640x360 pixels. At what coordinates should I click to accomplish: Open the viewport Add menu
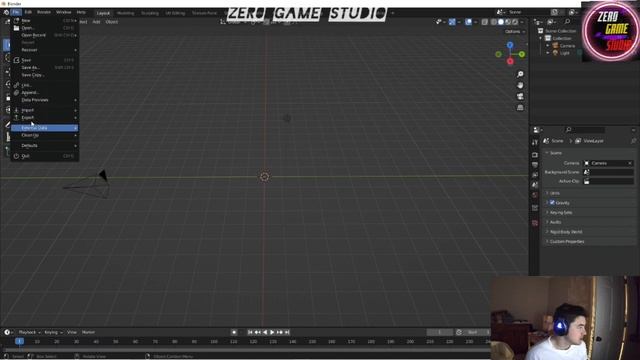point(96,22)
